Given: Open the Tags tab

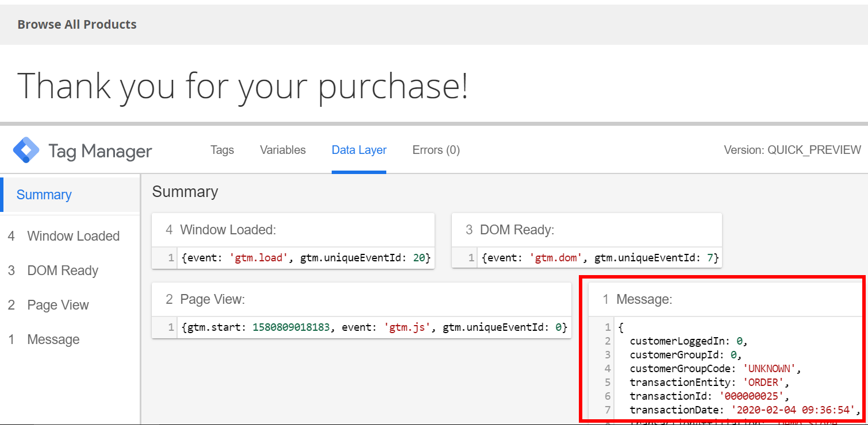Looking at the screenshot, I should coord(222,150).
